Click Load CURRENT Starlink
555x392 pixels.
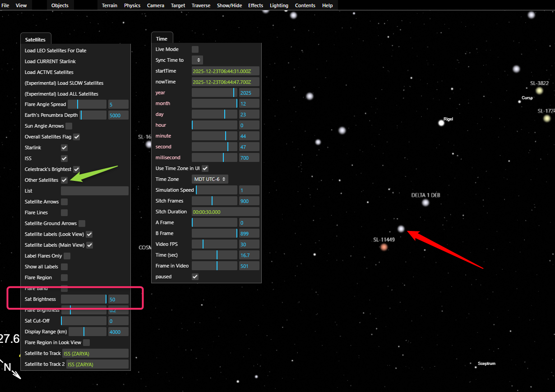pyautogui.click(x=50, y=61)
